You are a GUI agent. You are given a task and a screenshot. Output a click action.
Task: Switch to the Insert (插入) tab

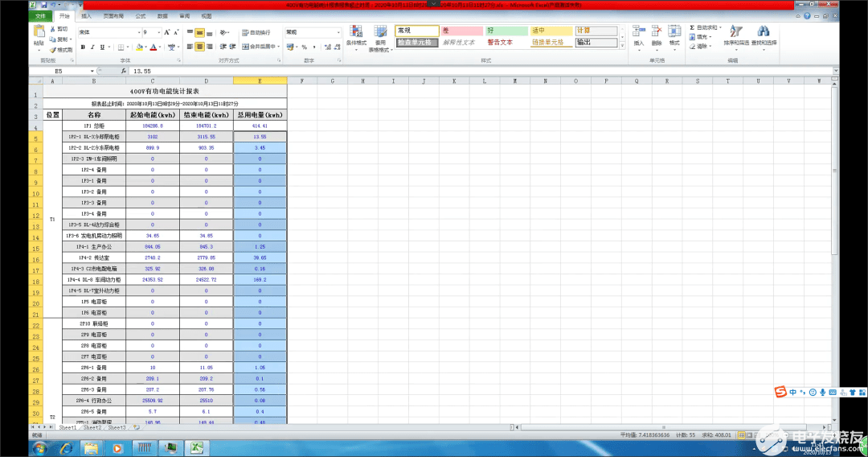[86, 16]
